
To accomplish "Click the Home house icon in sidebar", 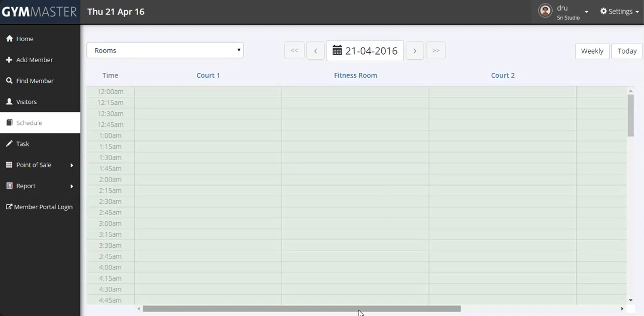I will tap(9, 39).
